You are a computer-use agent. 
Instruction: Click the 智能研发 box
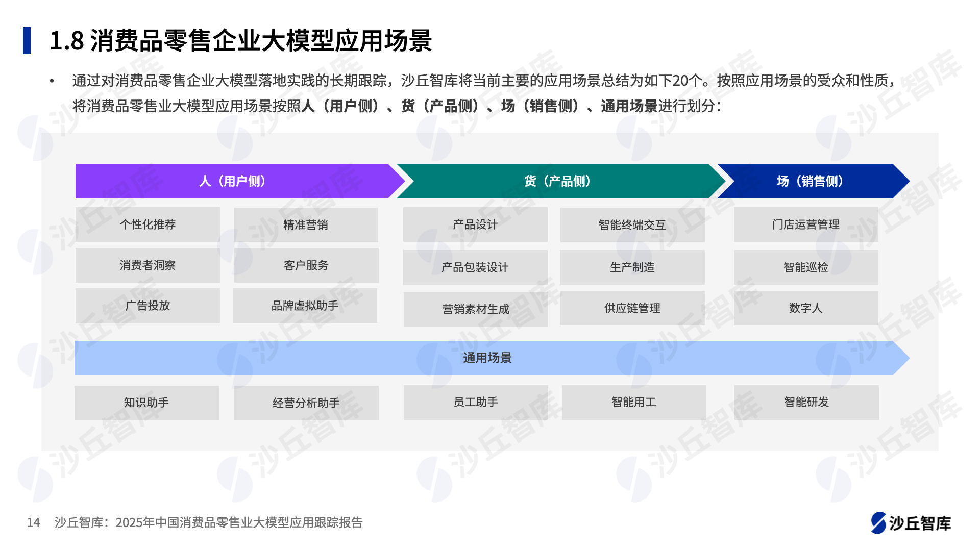coord(806,402)
